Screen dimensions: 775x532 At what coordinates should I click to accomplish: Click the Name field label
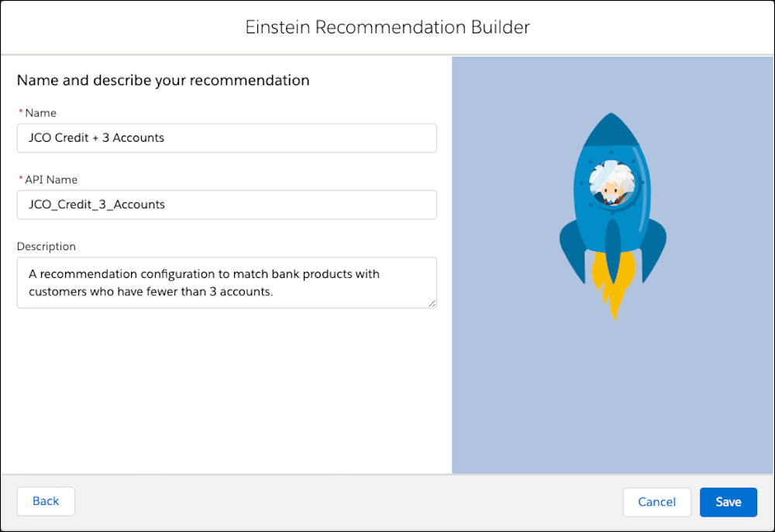pyautogui.click(x=40, y=113)
